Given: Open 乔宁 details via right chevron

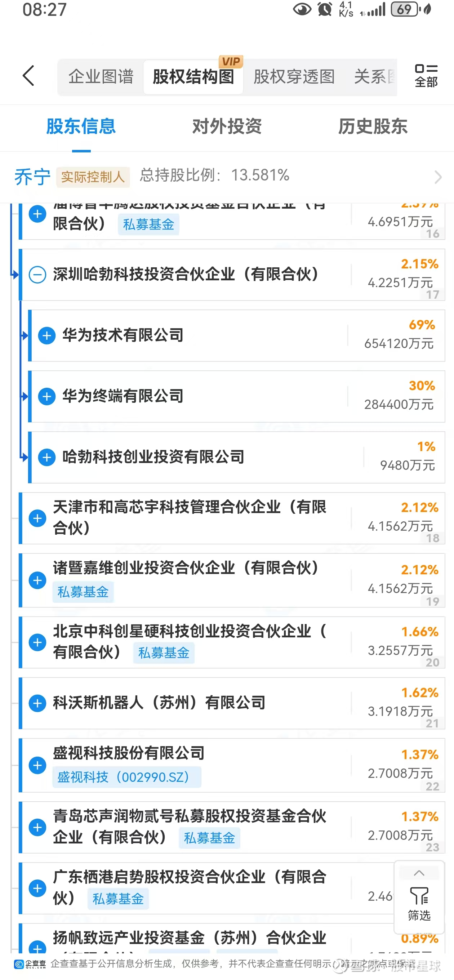Looking at the screenshot, I should [438, 177].
